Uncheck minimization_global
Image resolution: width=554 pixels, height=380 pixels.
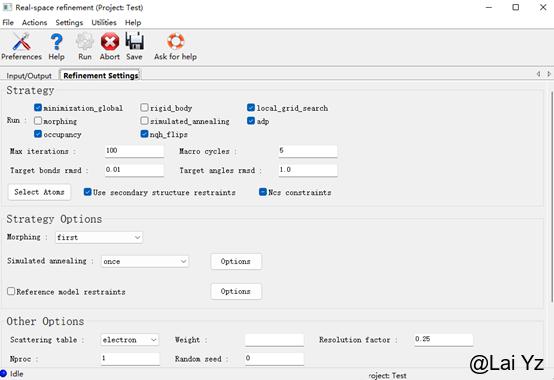pos(38,107)
